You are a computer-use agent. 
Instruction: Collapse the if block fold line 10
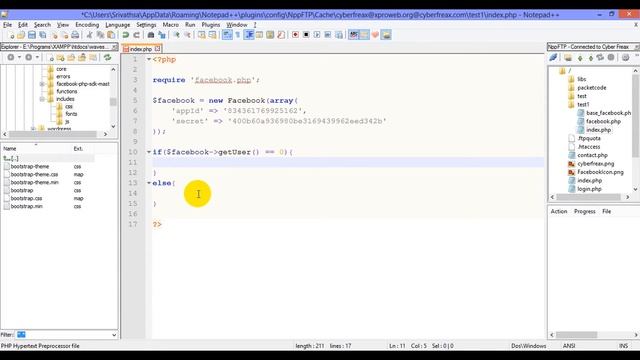point(149,152)
